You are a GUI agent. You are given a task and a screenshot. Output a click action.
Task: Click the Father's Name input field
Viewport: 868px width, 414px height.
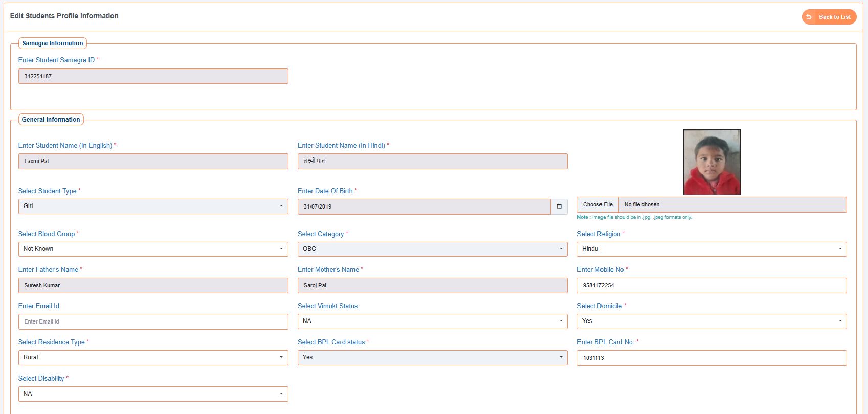point(153,285)
